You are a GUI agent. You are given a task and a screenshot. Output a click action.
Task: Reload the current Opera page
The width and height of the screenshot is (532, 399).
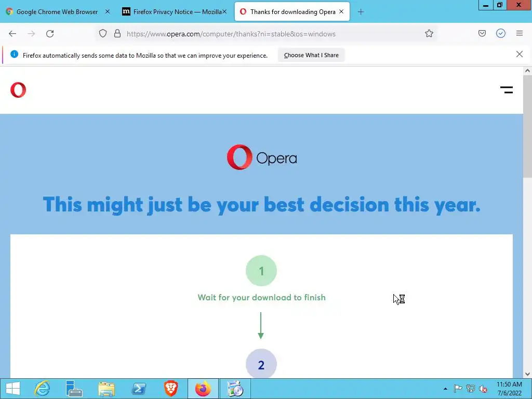click(50, 34)
